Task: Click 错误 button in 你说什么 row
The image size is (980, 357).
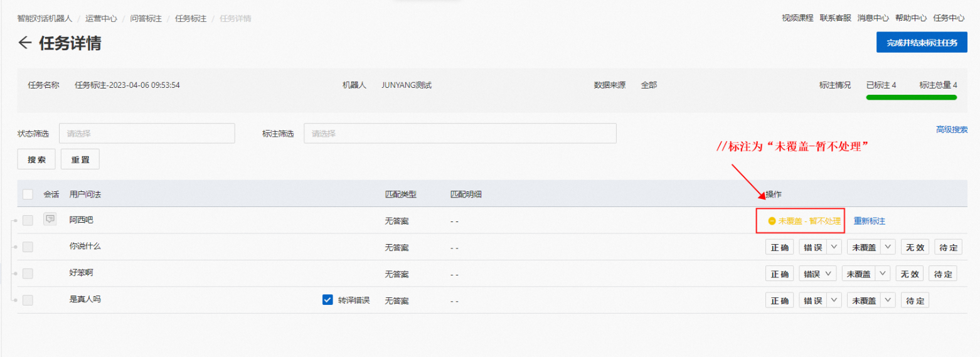Action: (x=812, y=247)
